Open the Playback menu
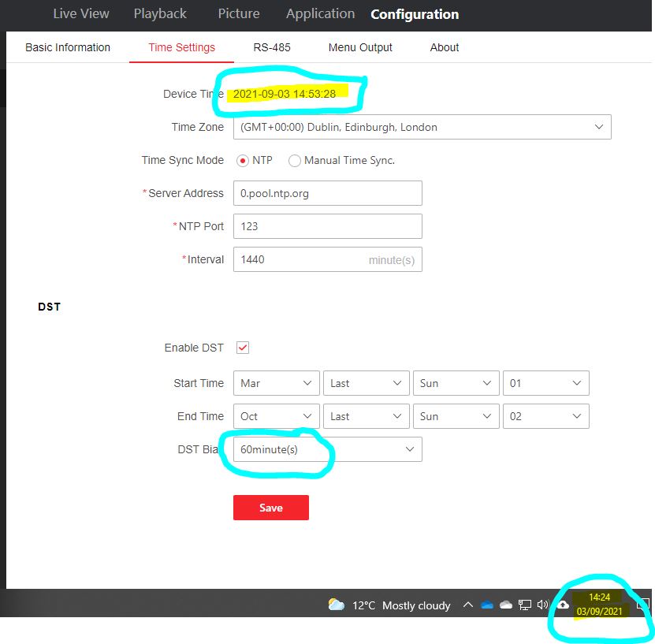Viewport: 655px width, 644px height. pyautogui.click(x=160, y=13)
